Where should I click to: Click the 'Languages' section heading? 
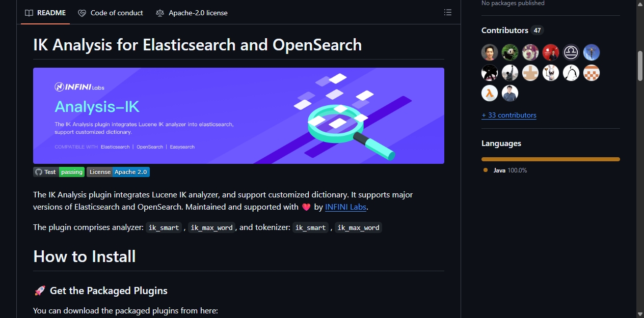501,143
